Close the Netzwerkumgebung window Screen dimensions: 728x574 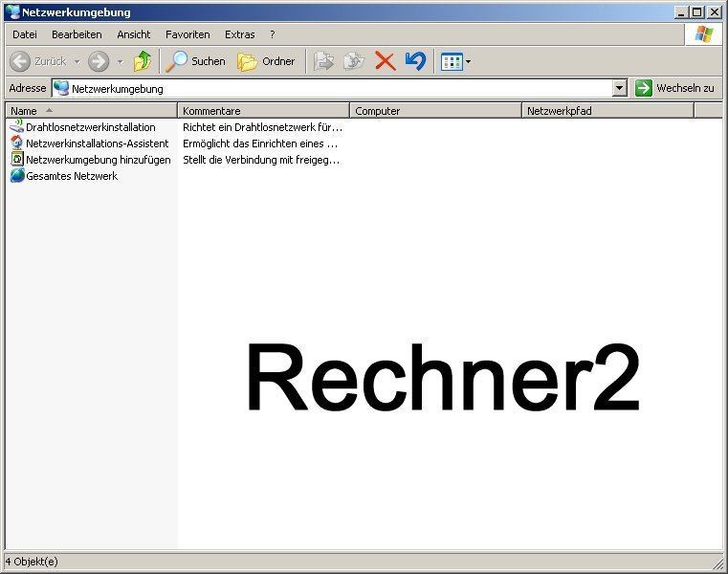point(715,12)
